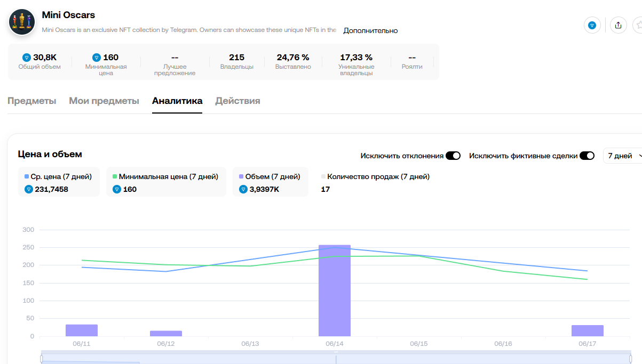The width and height of the screenshot is (642, 364).
Task: Click left handle of chart range slider
Action: (42, 359)
